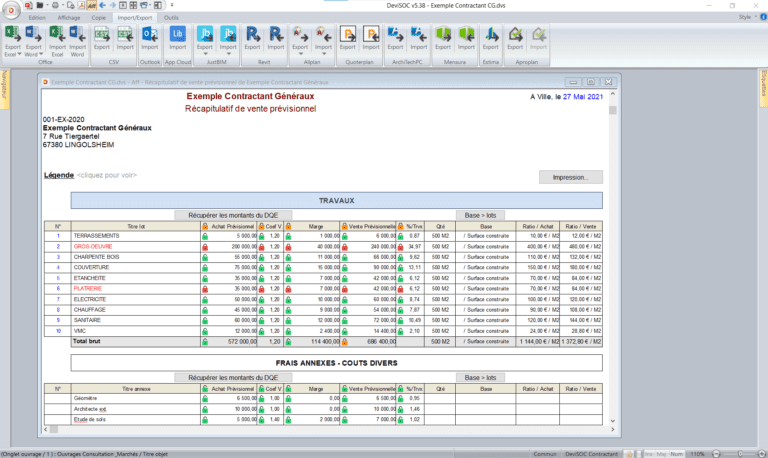Click the Impression... button

point(571,177)
